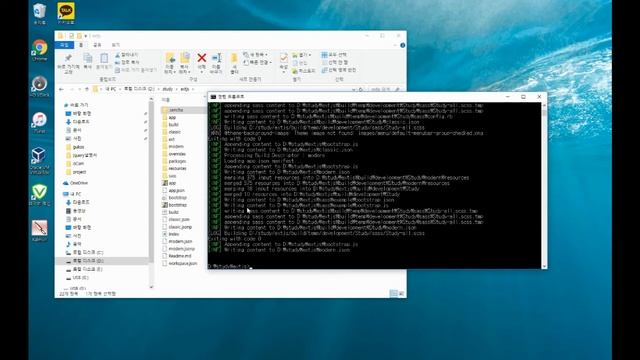Click 경로 복사 (Copy path) in ribbon
Image resolution: width=640 pixels, height=360 pixels.
click(127, 62)
